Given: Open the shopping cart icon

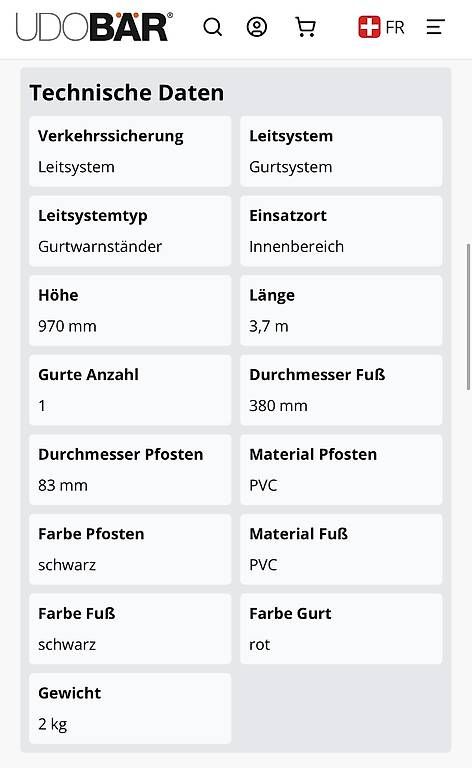Looking at the screenshot, I should 306,27.
